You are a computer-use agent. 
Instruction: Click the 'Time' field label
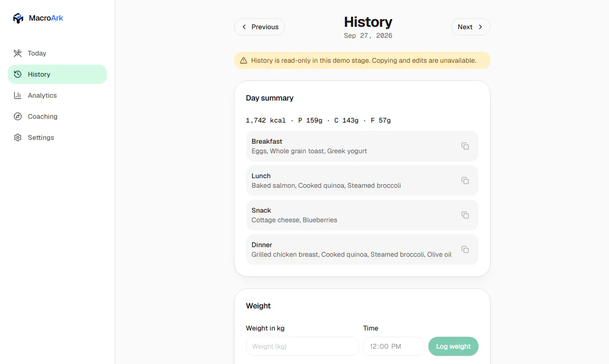point(371,328)
